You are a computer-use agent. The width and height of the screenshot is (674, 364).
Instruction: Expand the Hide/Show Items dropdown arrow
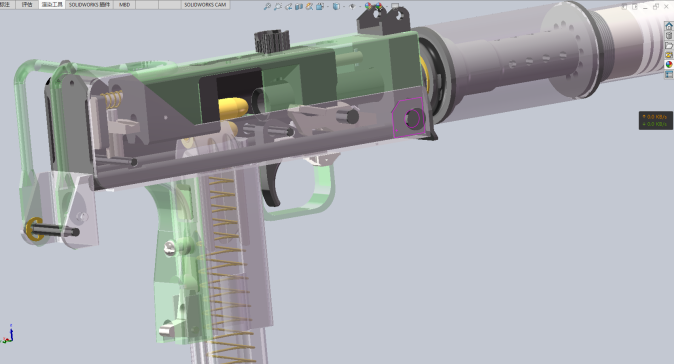[359, 6]
